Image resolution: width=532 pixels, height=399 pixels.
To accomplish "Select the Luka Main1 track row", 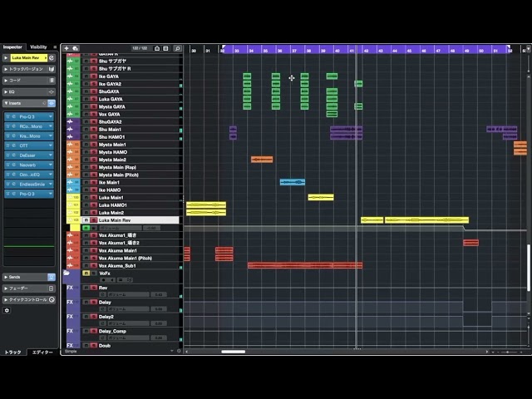I will click(x=123, y=198).
